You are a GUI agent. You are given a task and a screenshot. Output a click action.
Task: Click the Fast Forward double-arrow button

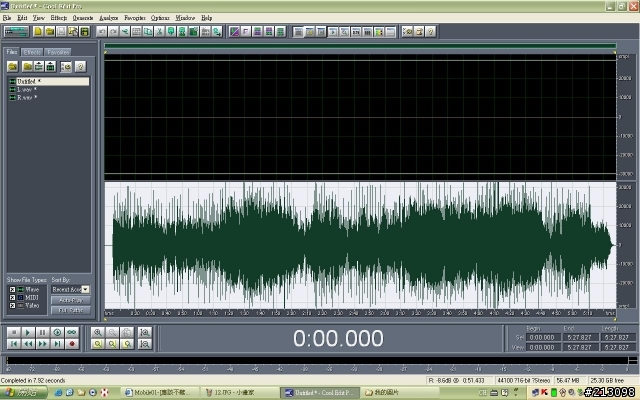(42, 344)
